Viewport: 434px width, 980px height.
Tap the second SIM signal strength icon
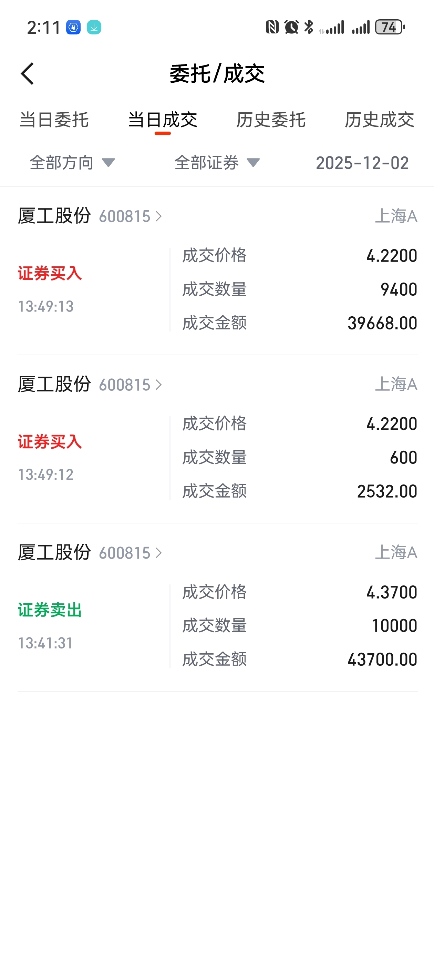(x=361, y=27)
